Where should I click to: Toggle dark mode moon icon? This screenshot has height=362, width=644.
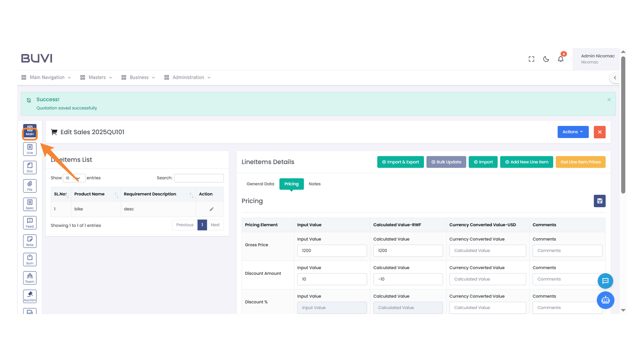tap(546, 59)
